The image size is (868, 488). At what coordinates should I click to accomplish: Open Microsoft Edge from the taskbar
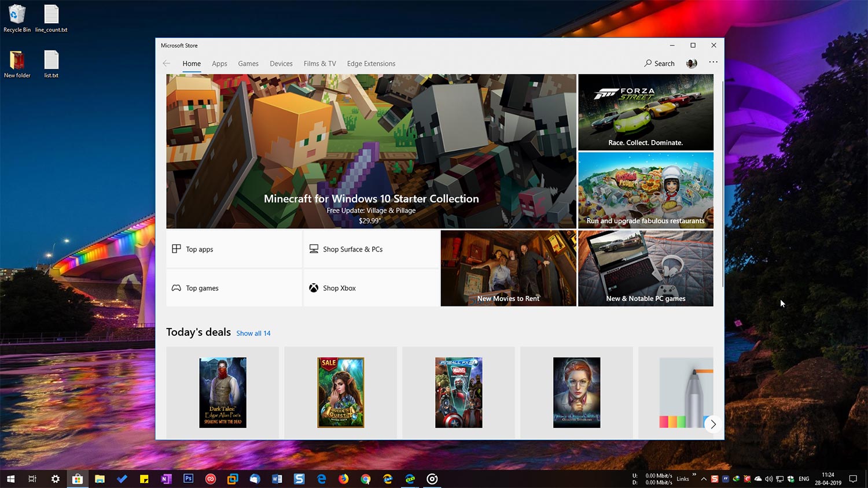click(x=322, y=479)
